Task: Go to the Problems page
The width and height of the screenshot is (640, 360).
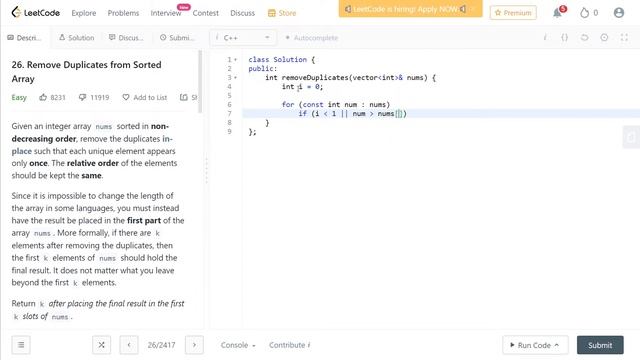Action: click(123, 13)
